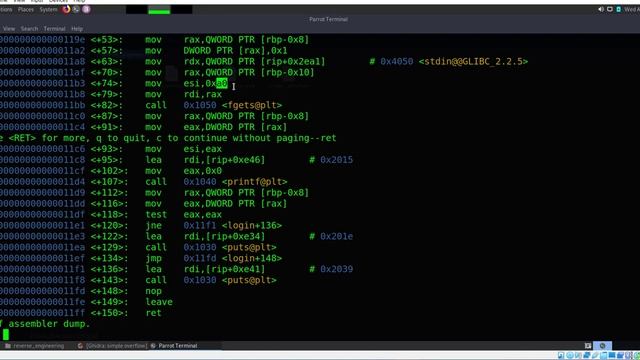Viewport: 640px width, 360px height.
Task: Click the workspace switcher in the bottom panel
Action: [x=602, y=346]
